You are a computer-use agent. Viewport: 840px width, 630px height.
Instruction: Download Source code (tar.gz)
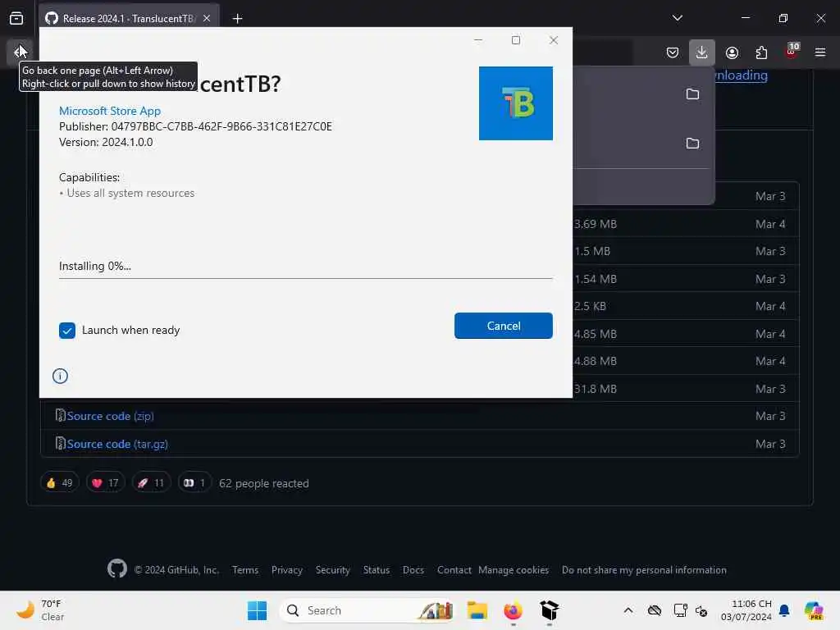[x=117, y=444]
